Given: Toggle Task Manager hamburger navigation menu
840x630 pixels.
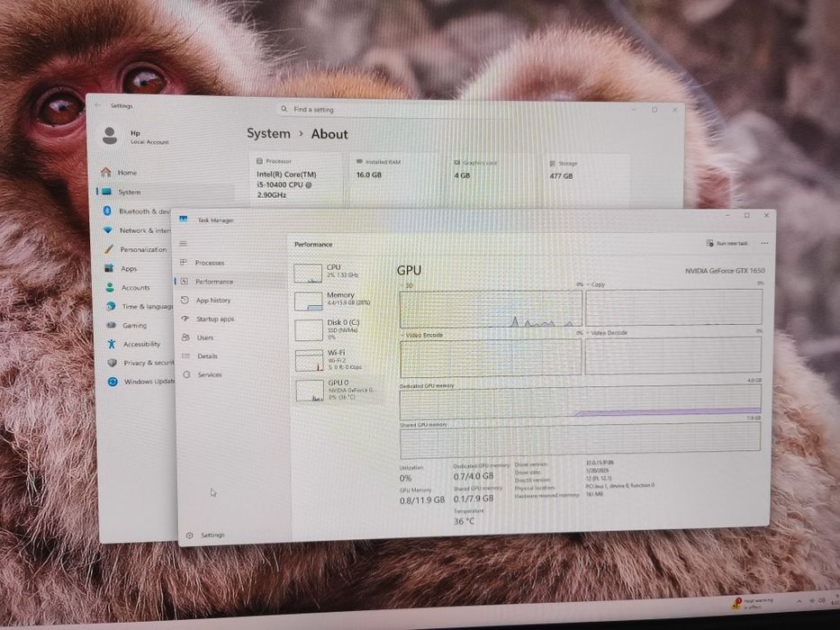Looking at the screenshot, I should (x=183, y=243).
